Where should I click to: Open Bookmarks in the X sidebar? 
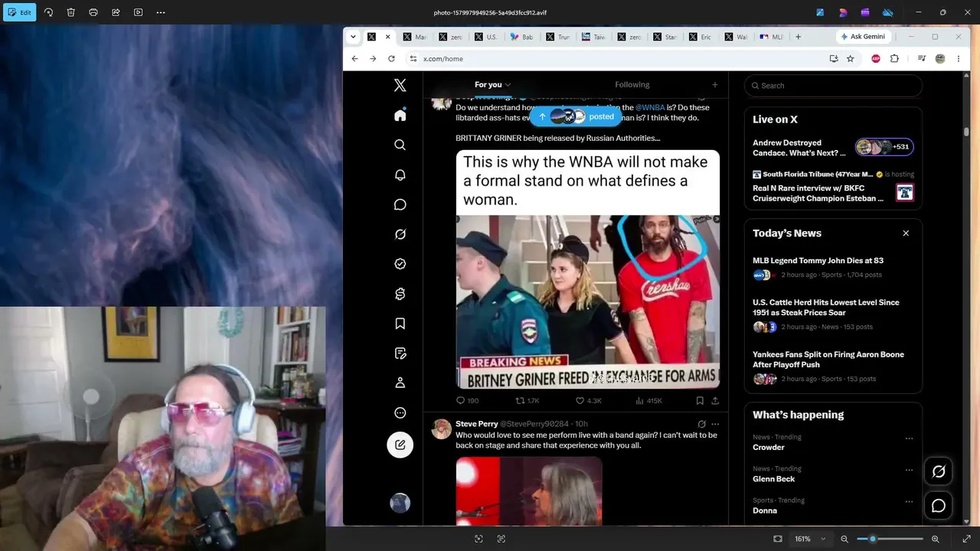(400, 324)
